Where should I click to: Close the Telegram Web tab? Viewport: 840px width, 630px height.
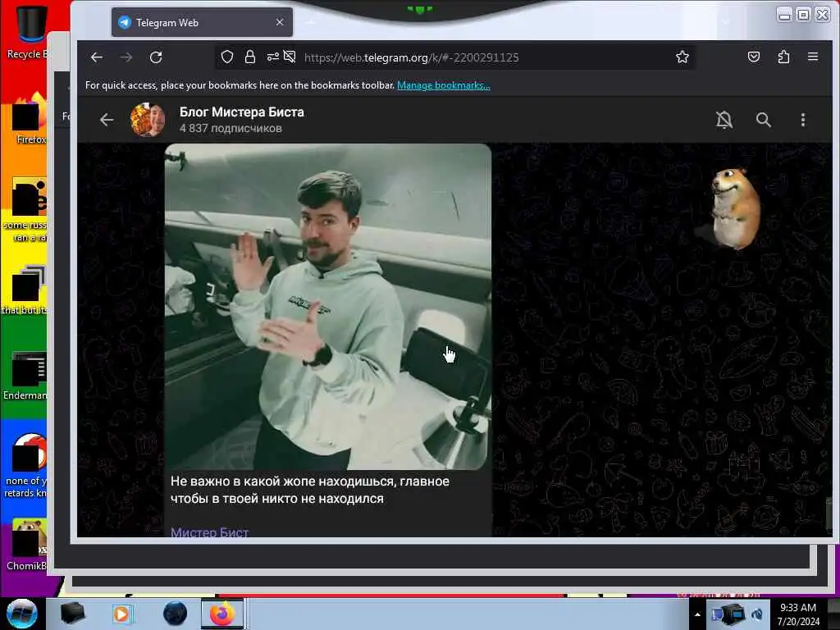tap(280, 22)
